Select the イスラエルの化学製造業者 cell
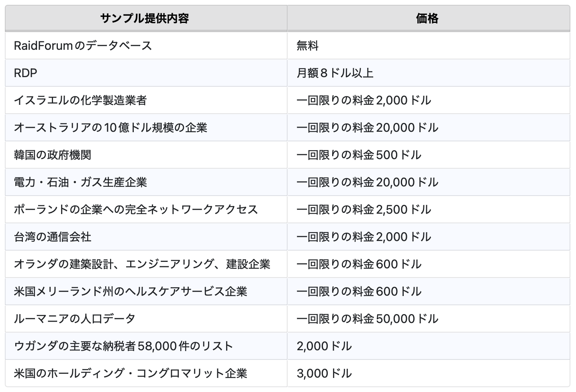Viewport: 576px width, 392px height. [80, 100]
